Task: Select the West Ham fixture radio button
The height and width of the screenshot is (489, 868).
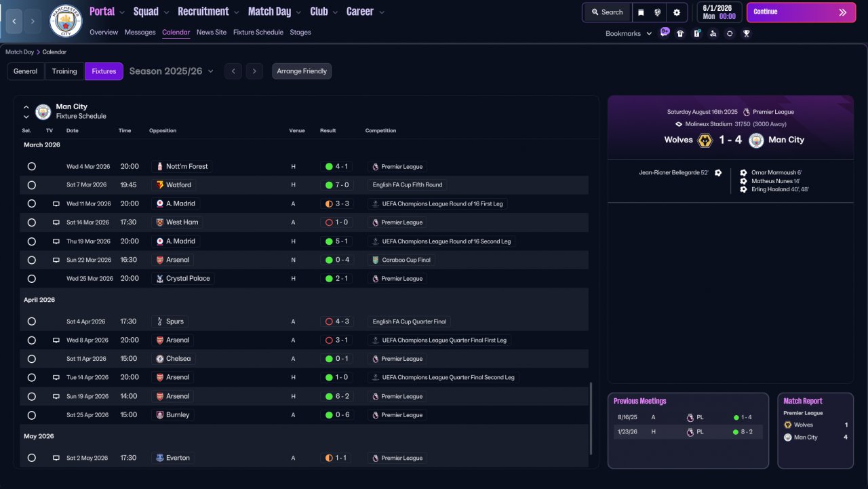Action: point(31,222)
